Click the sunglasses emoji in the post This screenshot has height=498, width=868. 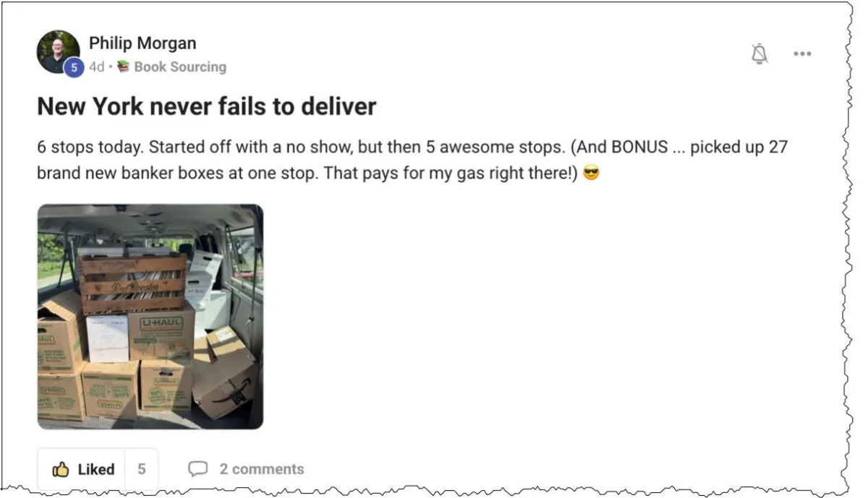tap(591, 173)
